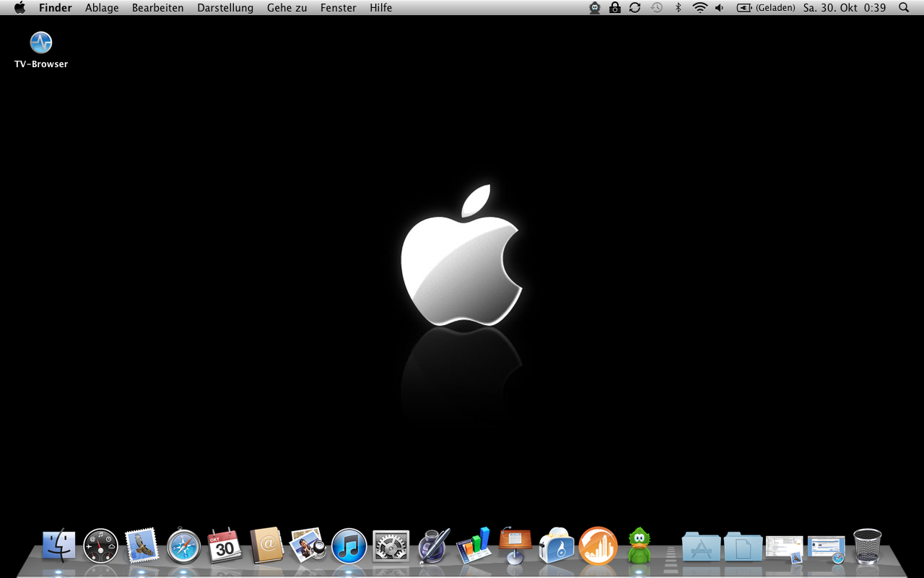The height and width of the screenshot is (578, 924).
Task: Open the minimized window thumbnail beside the Trash
Action: click(827, 548)
